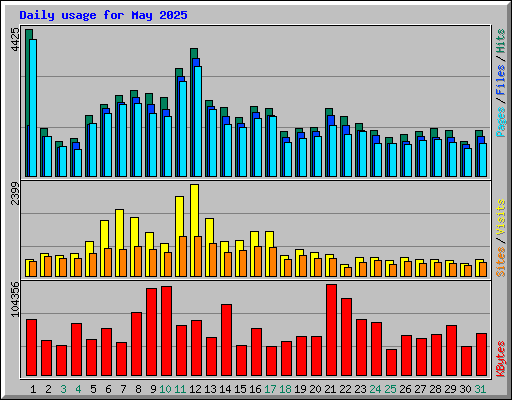The height and width of the screenshot is (400, 512).
Task: Click green day 18 axis label
Action: tap(285, 389)
